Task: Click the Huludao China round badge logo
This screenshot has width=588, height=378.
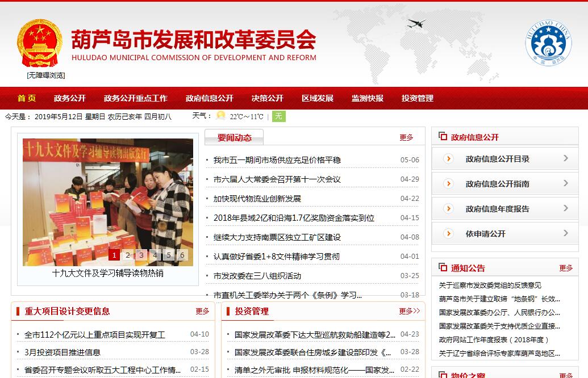Action: point(548,43)
